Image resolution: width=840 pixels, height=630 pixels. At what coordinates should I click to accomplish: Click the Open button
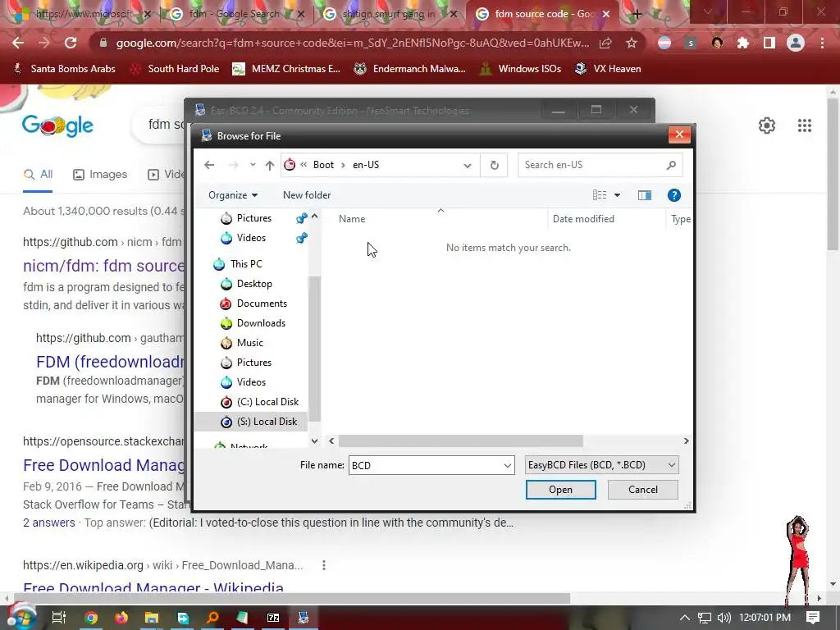[560, 490]
